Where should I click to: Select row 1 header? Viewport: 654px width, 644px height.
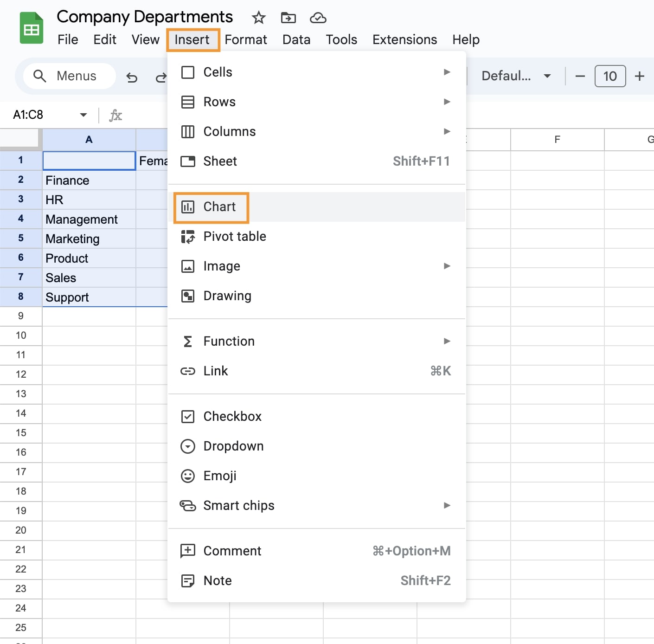click(x=21, y=160)
